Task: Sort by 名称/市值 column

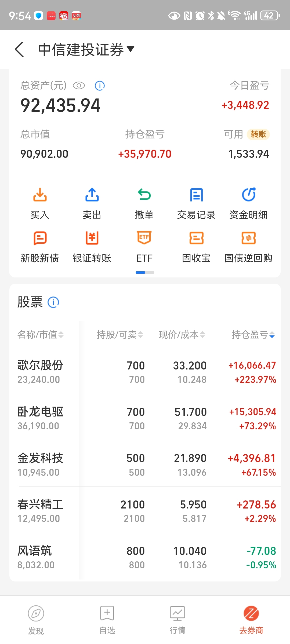Action: (40, 335)
